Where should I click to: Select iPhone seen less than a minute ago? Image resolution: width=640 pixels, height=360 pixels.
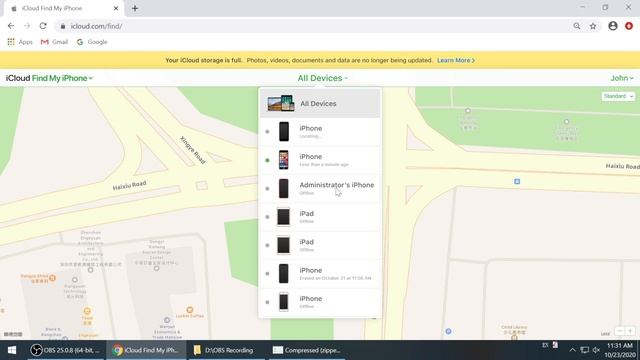point(320,160)
